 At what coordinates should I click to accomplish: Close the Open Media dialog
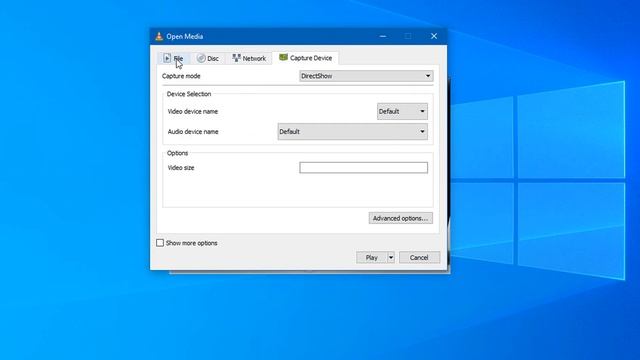434,36
